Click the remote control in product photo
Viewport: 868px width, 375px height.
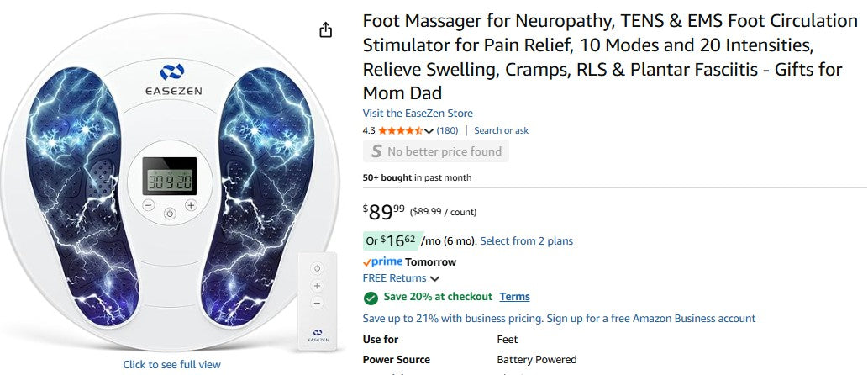pyautogui.click(x=317, y=303)
